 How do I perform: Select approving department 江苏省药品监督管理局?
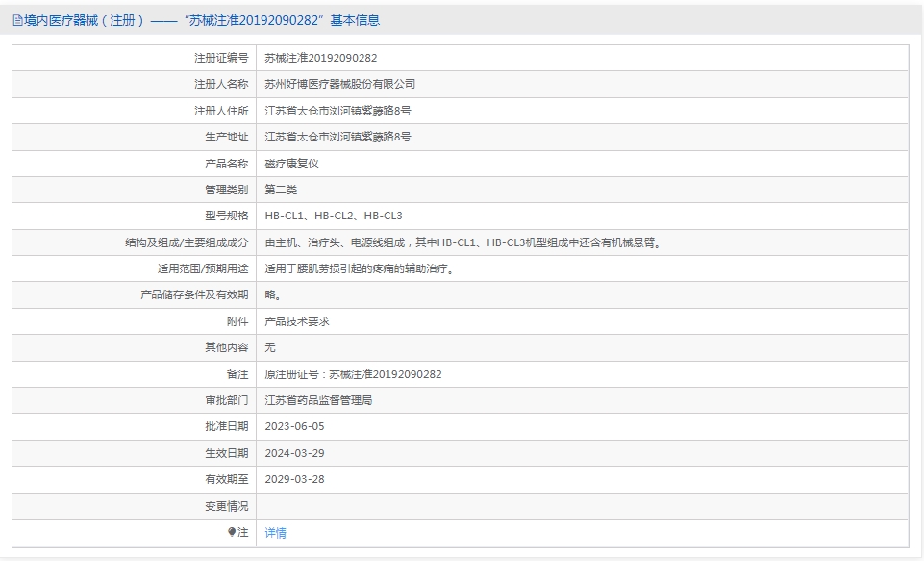click(x=318, y=400)
